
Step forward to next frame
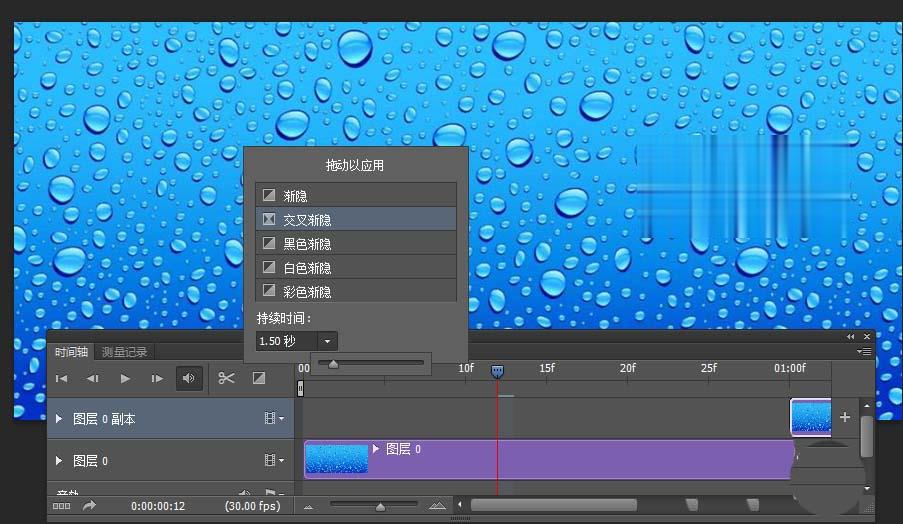(157, 379)
